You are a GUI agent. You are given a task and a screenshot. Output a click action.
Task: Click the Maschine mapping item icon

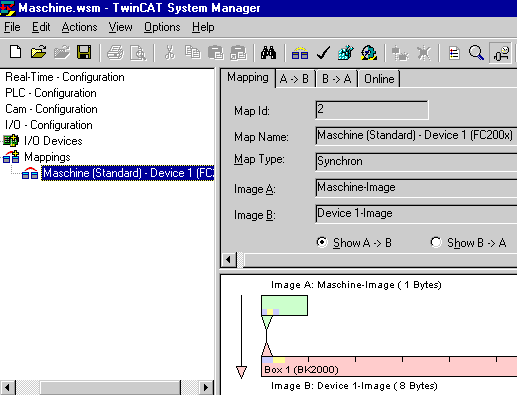(x=30, y=173)
